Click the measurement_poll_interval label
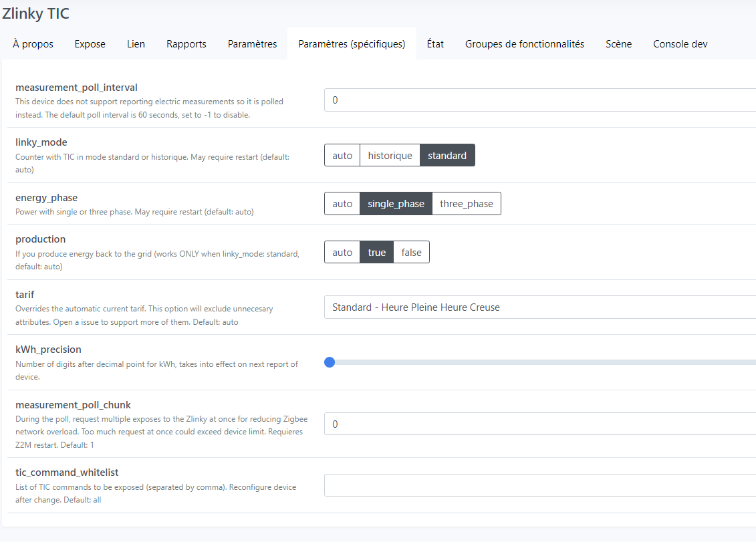Viewport: 756px width, 542px height. pyautogui.click(x=76, y=88)
